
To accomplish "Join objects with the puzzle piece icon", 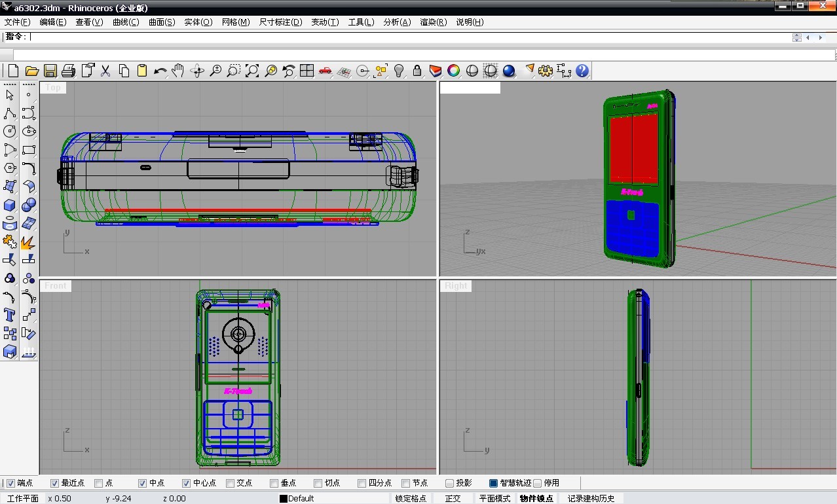I will coord(10,242).
